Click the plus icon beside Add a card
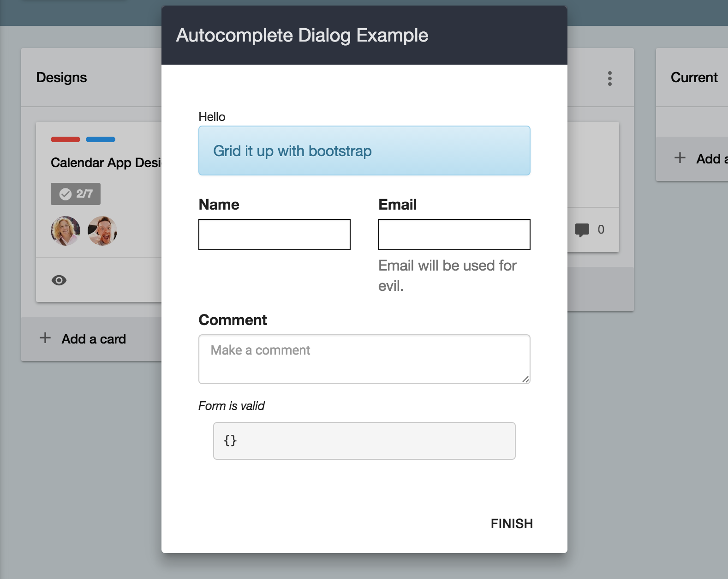The image size is (728, 579). click(x=45, y=338)
